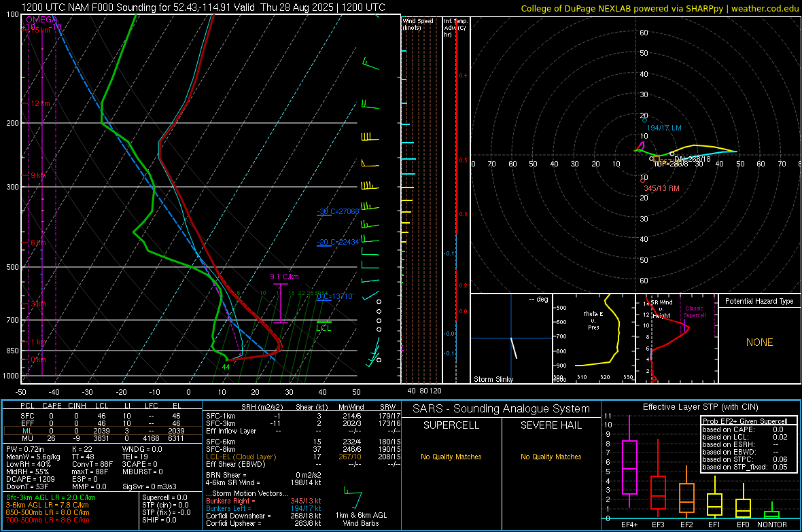Click the -30 C=27068' height label
Viewport: 802px width, 532px height.
pyautogui.click(x=338, y=211)
